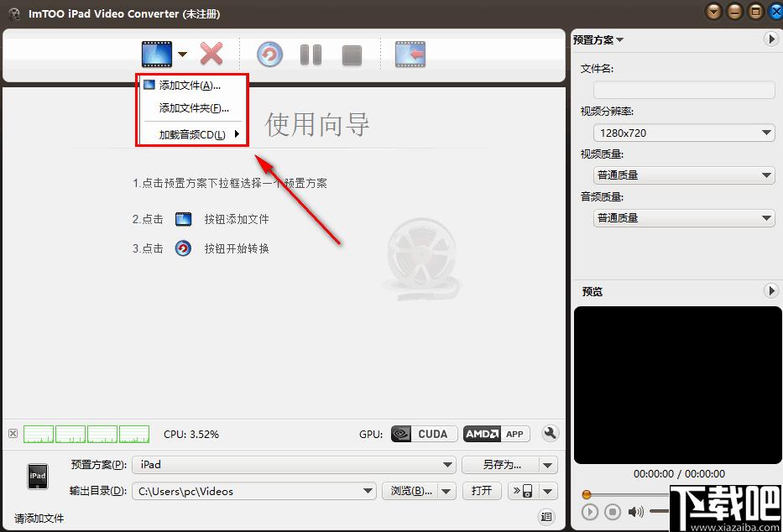Choose 添加文件夹(F)... menu entry
Viewport: 783px width, 532px height.
[192, 107]
